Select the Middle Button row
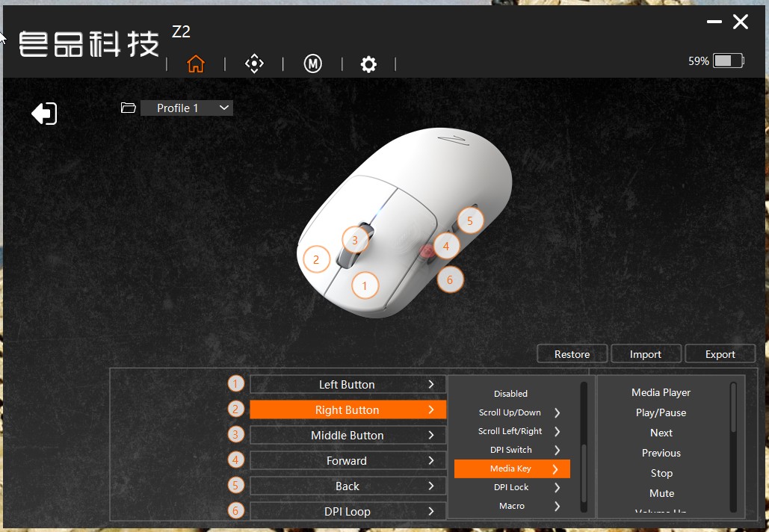The image size is (769, 532). [x=348, y=436]
